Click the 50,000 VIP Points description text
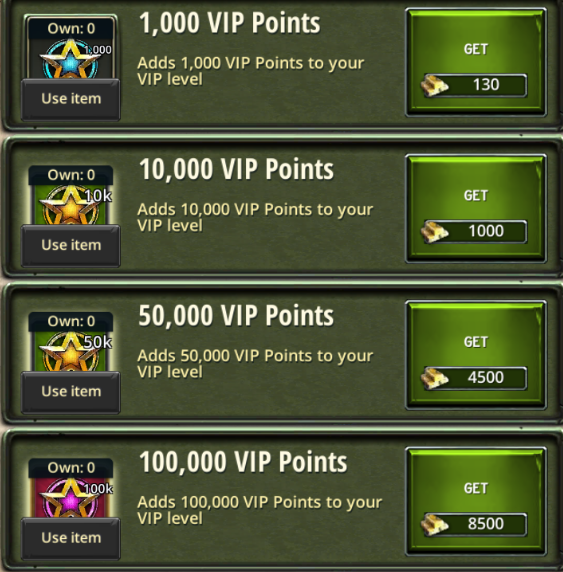Image resolution: width=563 pixels, height=572 pixels. 255,364
